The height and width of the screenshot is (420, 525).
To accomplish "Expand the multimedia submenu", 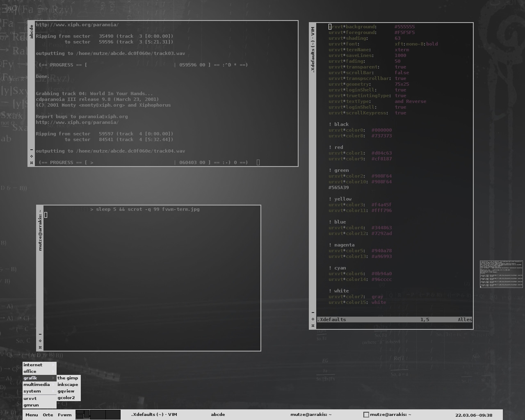I will 39,384.
